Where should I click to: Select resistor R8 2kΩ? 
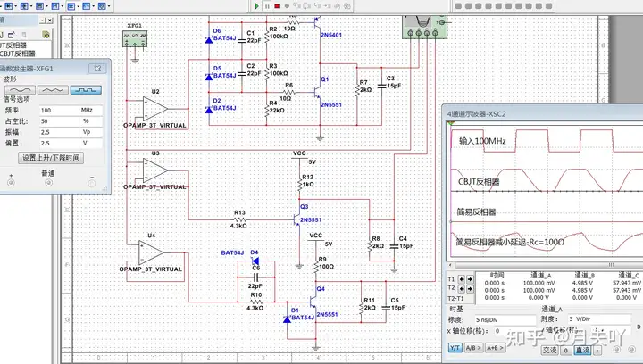pyautogui.click(x=369, y=246)
